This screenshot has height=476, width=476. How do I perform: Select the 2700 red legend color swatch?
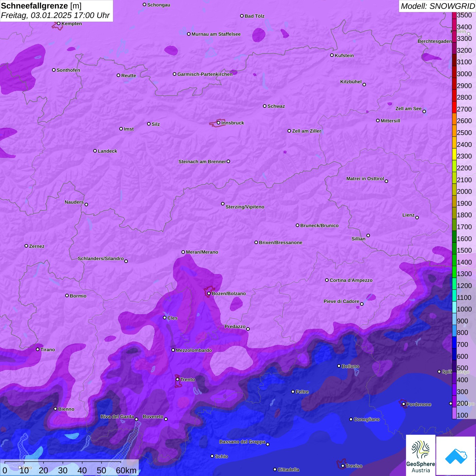pos(454,107)
